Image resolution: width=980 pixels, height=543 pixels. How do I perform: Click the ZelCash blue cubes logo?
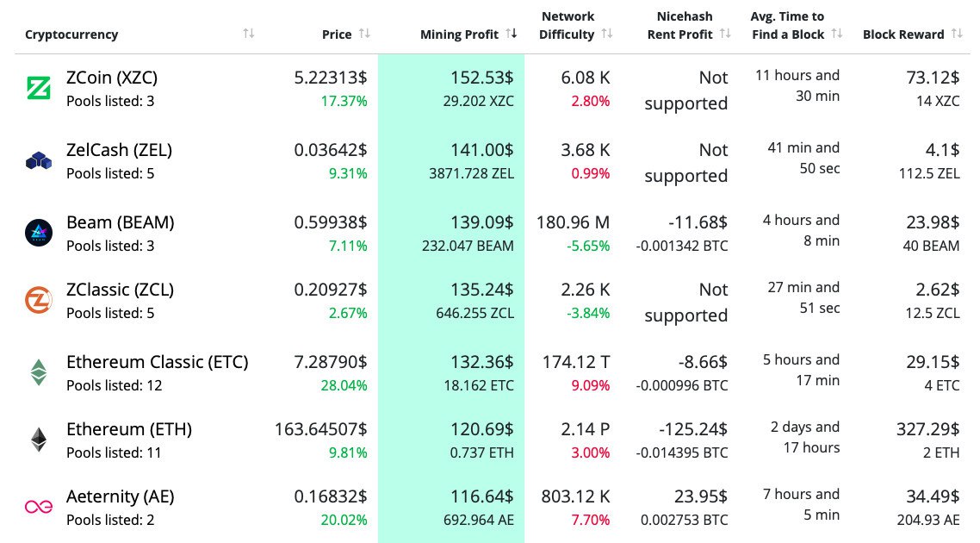pyautogui.click(x=38, y=161)
